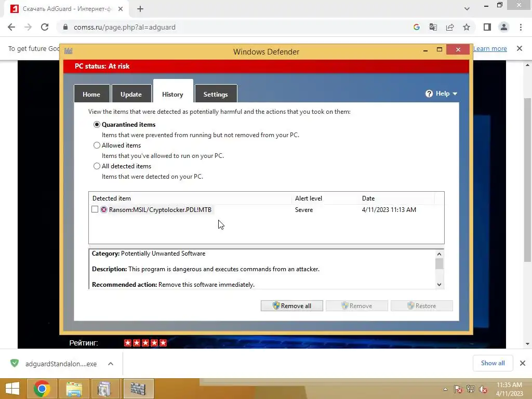
Task: Open the Windows Start button
Action: click(12, 389)
